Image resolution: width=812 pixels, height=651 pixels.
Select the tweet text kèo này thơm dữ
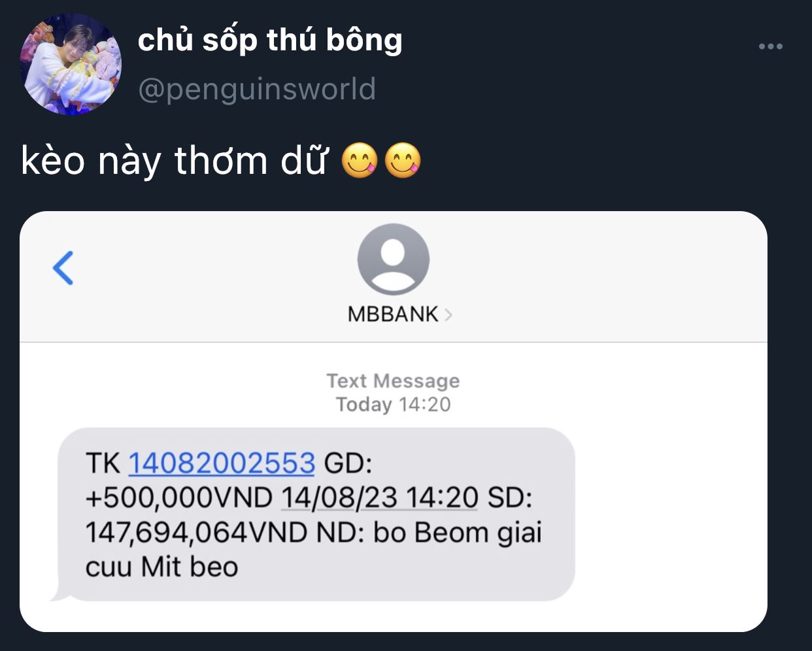(x=173, y=161)
